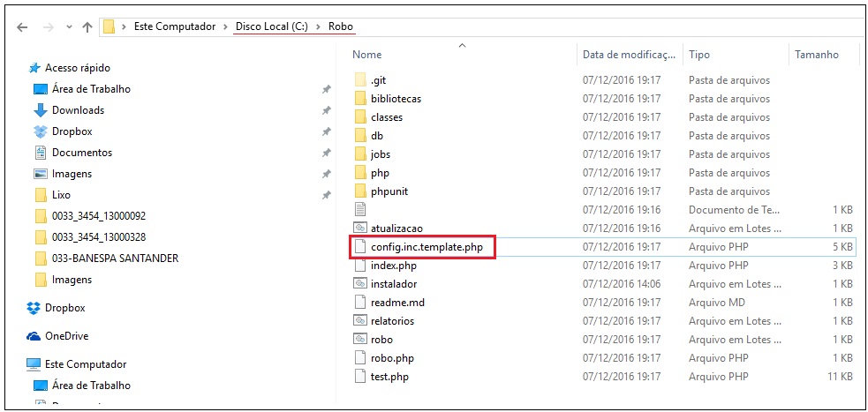
Task: Sort files by Nome column header
Action: tap(367, 55)
